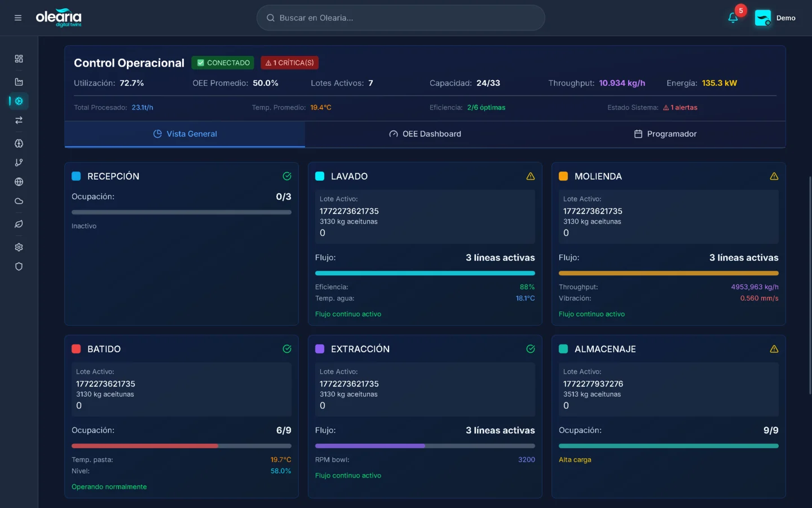
Task: Open the Demo user profile menu
Action: [x=775, y=18]
